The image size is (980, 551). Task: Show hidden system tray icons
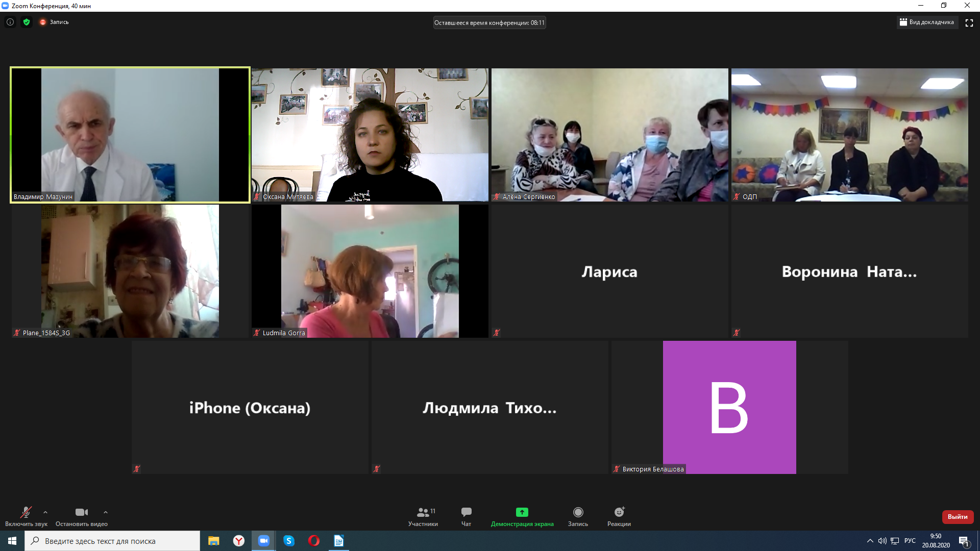click(x=870, y=541)
